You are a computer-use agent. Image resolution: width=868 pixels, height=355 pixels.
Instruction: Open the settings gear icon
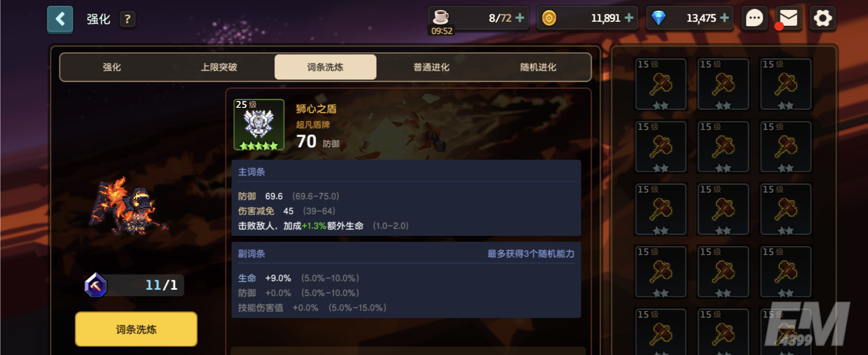tap(823, 19)
